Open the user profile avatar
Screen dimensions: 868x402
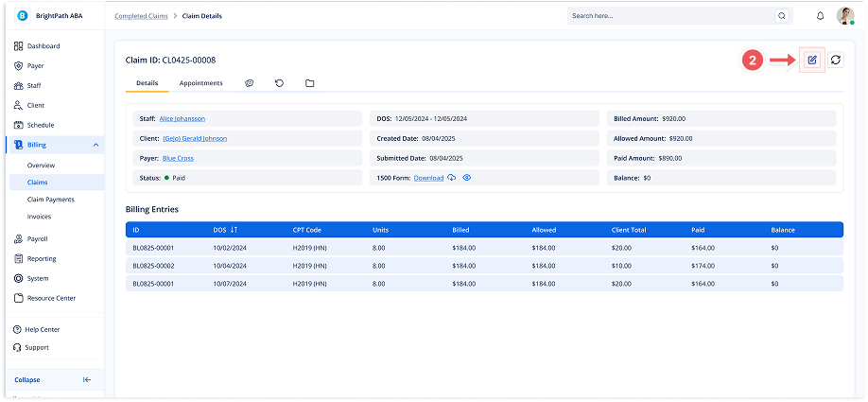[845, 16]
